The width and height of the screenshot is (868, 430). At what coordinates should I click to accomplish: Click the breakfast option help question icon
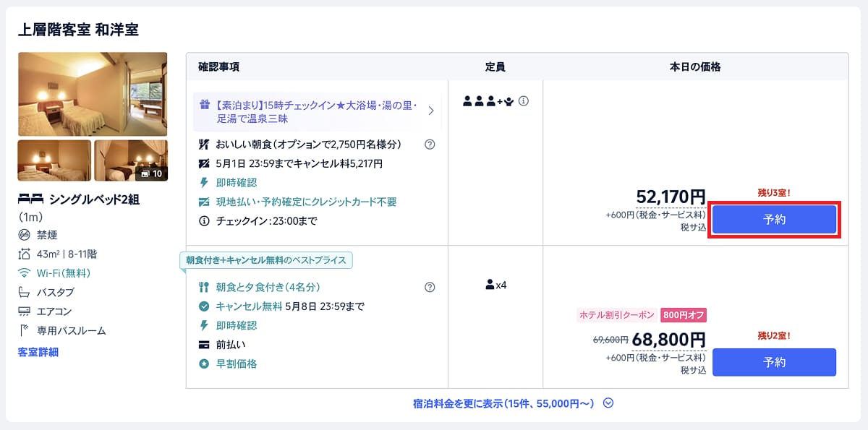(x=430, y=145)
